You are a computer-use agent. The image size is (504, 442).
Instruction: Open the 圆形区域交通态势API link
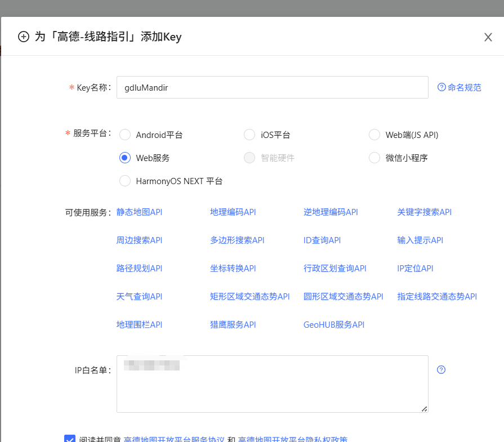pyautogui.click(x=344, y=296)
